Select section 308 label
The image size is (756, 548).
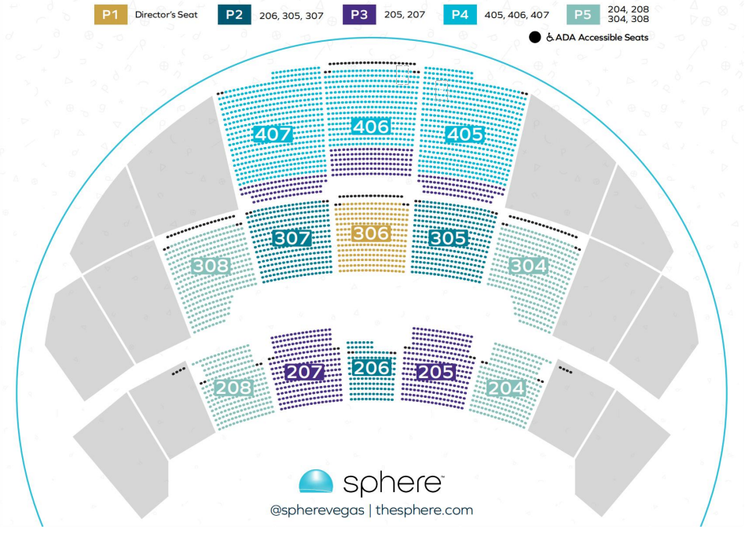pyautogui.click(x=211, y=266)
